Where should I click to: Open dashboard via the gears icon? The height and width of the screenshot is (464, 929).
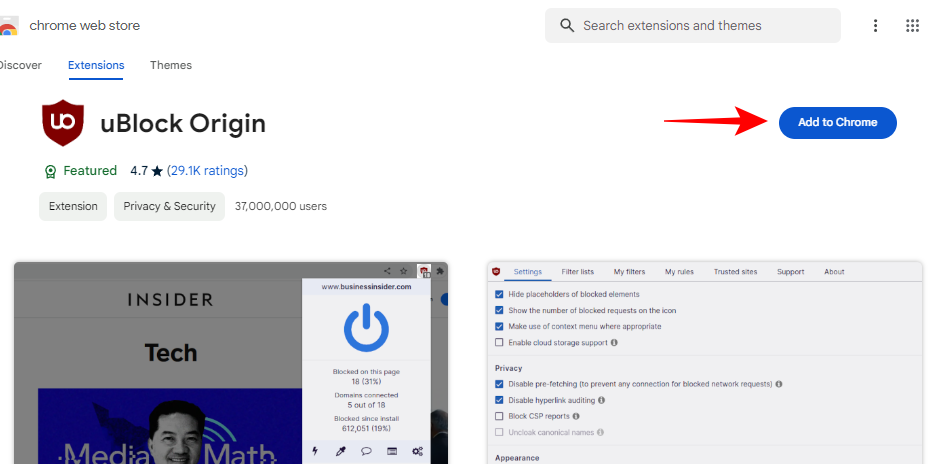pyautogui.click(x=418, y=451)
